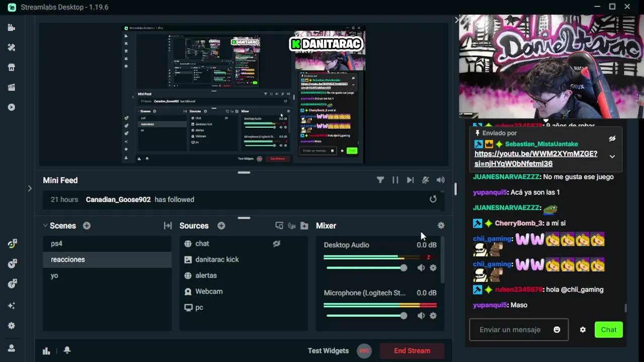Collapse the chat panel chevron at top
644x362 pixels.
(457, 20)
